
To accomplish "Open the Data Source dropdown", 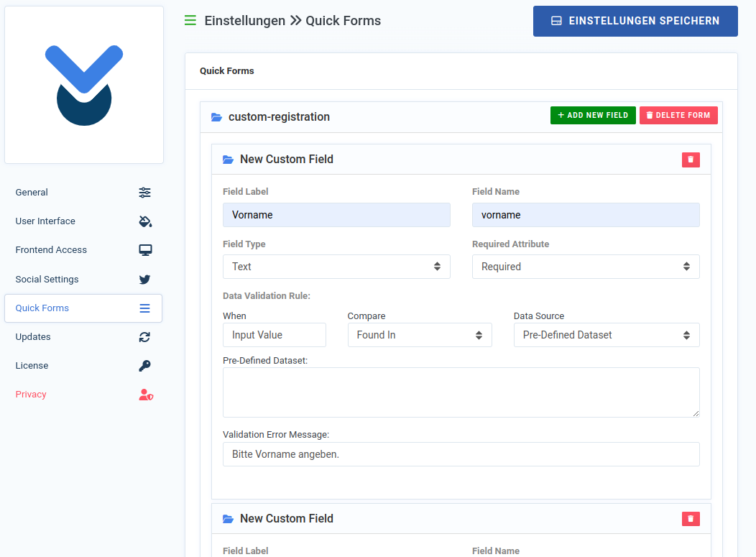I will [x=607, y=335].
